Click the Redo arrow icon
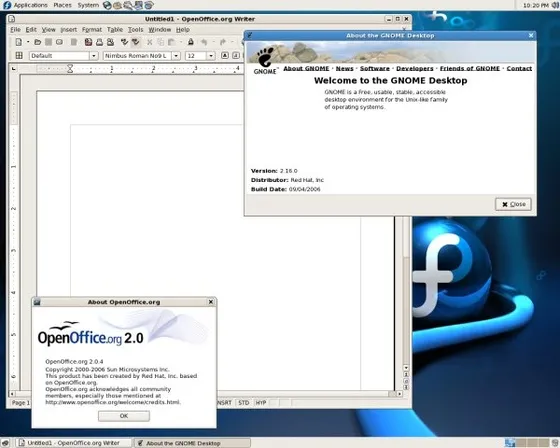The width and height of the screenshot is (560, 448). point(223,42)
